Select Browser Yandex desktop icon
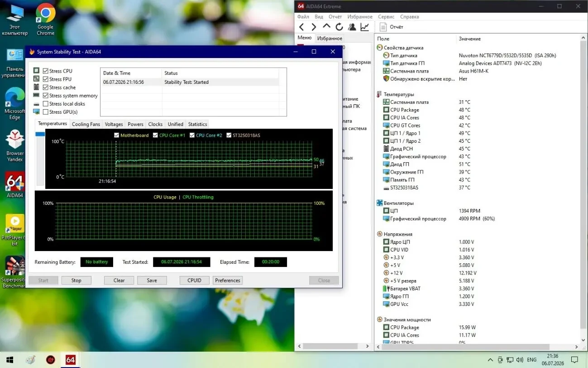The image size is (588, 368). pos(14,145)
